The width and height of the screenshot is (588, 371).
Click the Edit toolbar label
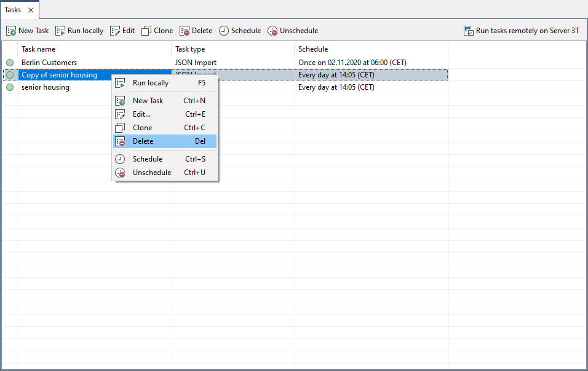pos(129,31)
